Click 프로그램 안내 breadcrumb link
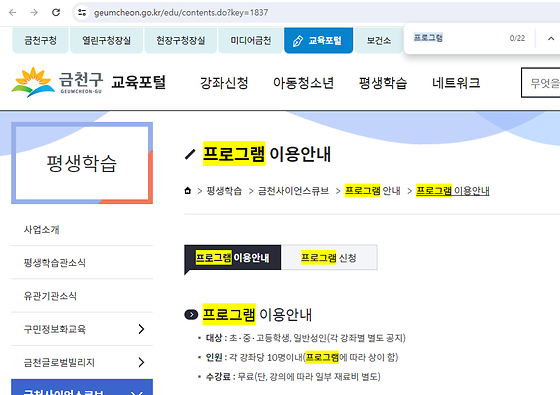This screenshot has width=560, height=395. pos(372,191)
